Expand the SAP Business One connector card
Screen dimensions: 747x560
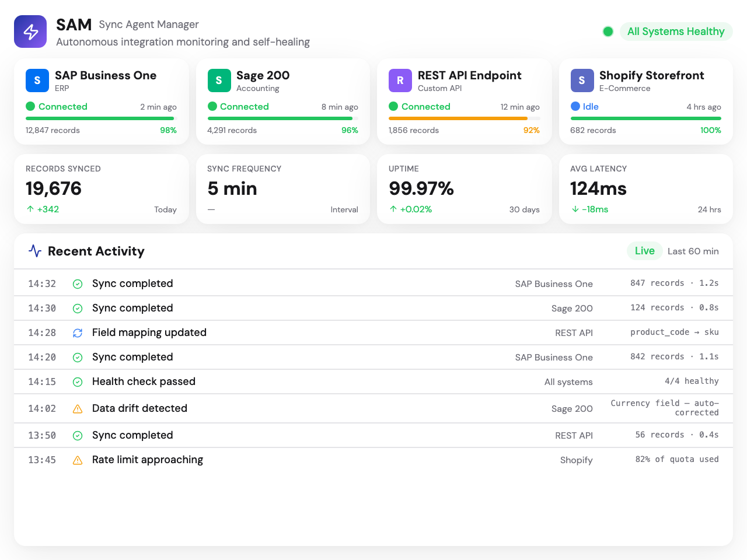[x=101, y=101]
